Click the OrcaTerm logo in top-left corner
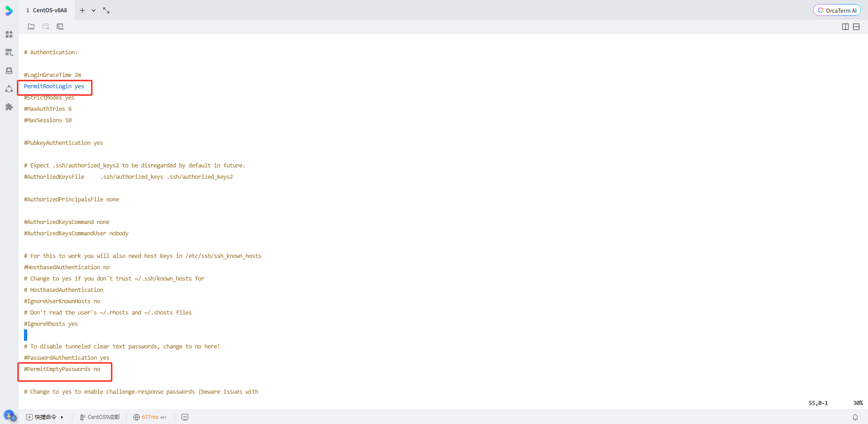Viewport: 868px width, 424px height. (9, 10)
